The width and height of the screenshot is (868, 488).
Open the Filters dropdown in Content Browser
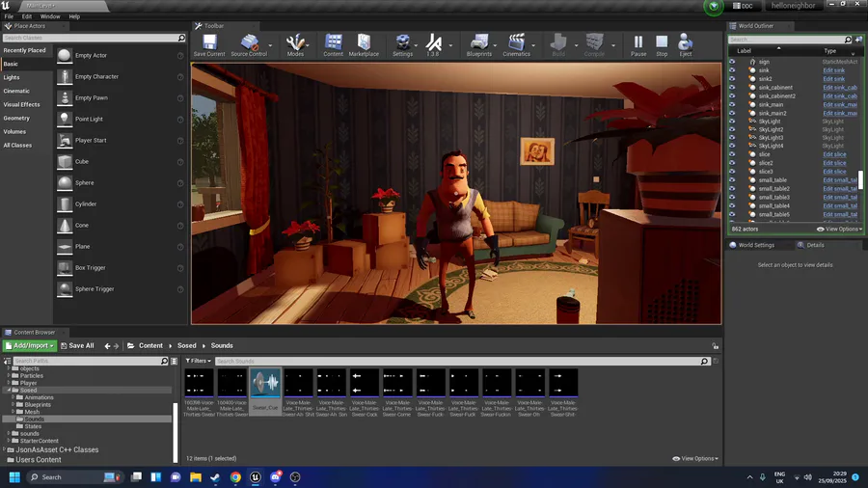[x=198, y=361]
